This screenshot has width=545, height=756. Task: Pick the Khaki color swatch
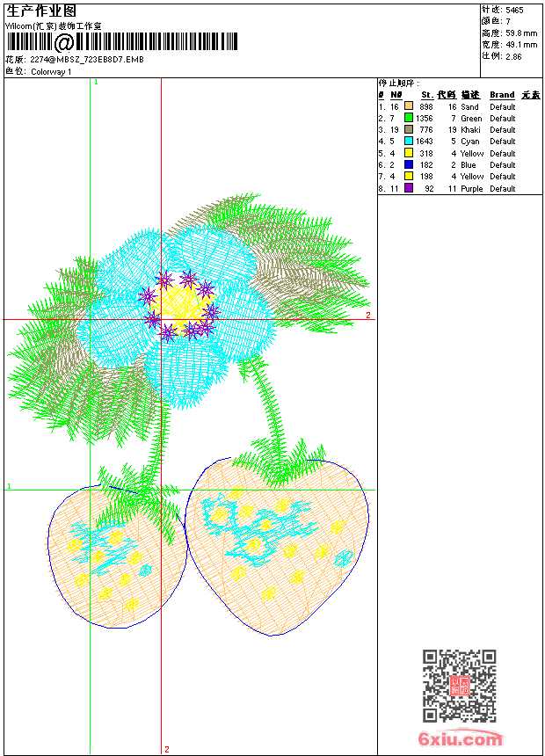tap(409, 129)
